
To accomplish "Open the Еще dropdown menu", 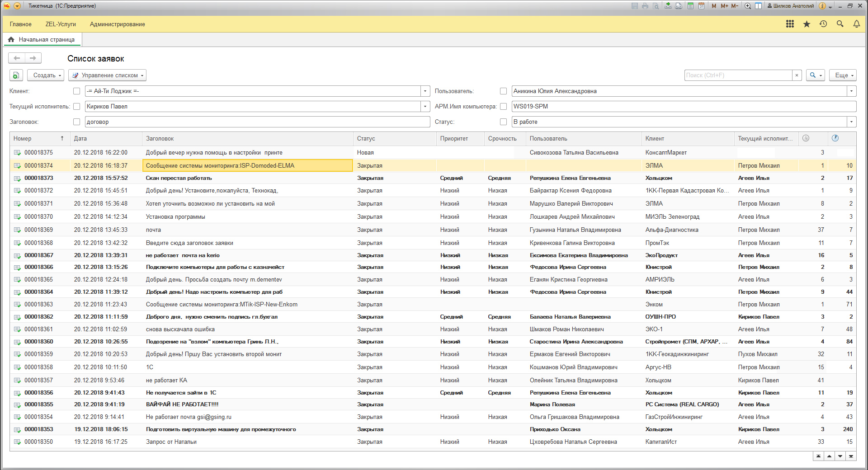I will click(x=843, y=75).
